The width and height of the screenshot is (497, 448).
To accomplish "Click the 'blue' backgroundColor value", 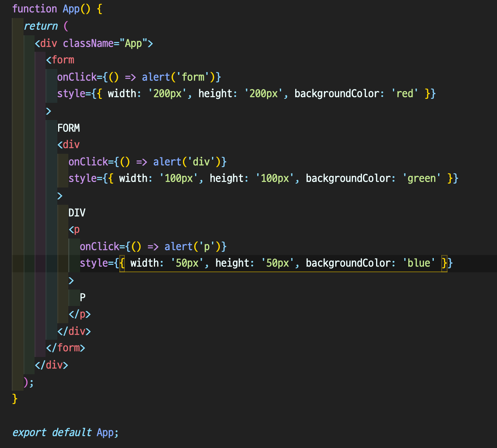I will (419, 263).
